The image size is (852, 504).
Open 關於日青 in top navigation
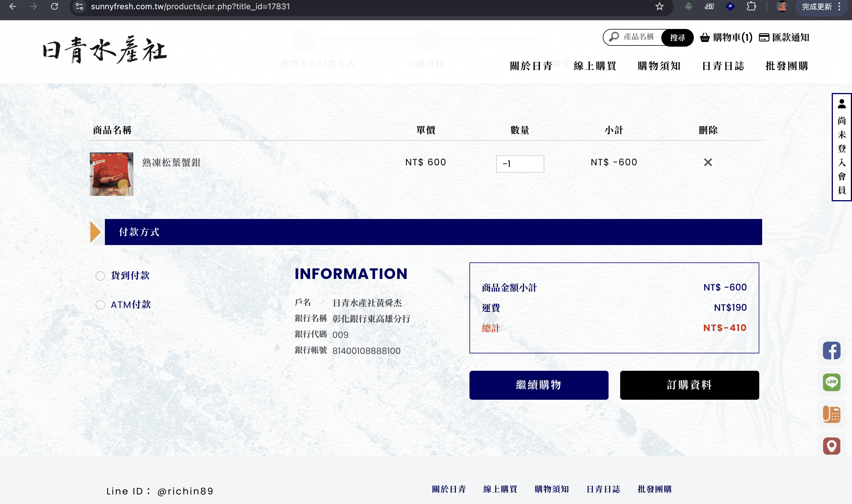click(531, 66)
